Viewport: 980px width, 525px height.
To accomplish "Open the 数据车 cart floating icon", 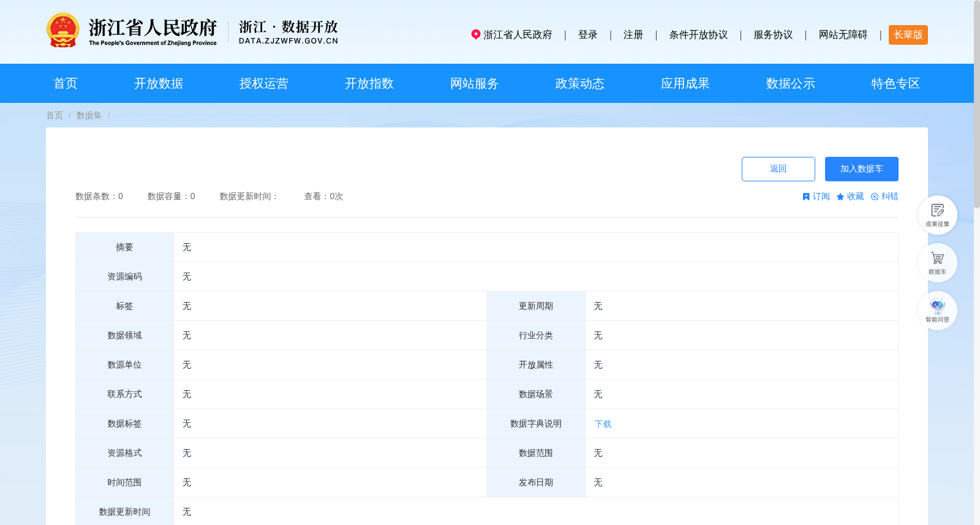I will click(937, 262).
